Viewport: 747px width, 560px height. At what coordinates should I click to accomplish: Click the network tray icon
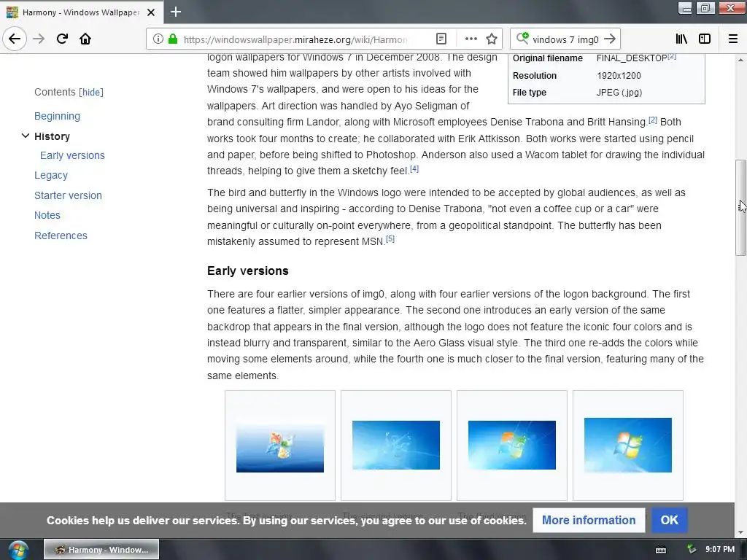[x=692, y=550]
